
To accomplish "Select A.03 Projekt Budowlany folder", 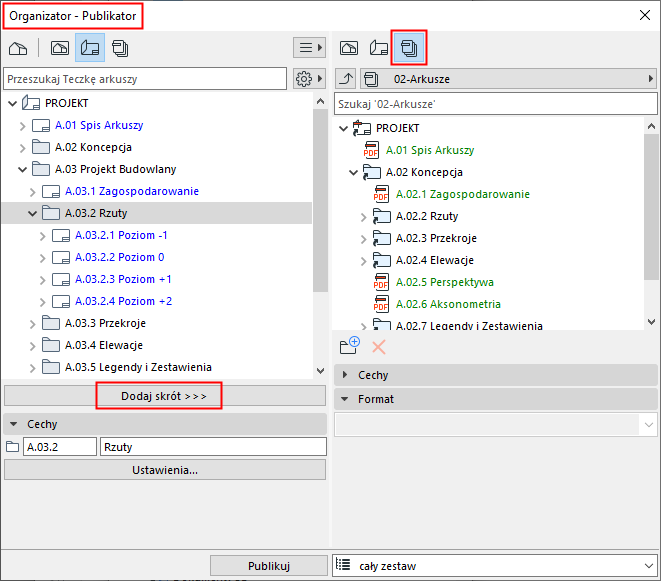I will (x=116, y=169).
